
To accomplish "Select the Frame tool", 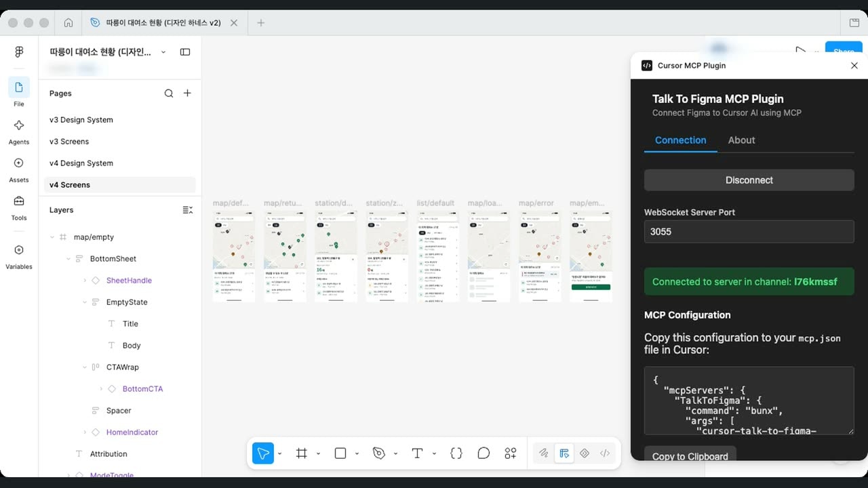I will tap(302, 453).
